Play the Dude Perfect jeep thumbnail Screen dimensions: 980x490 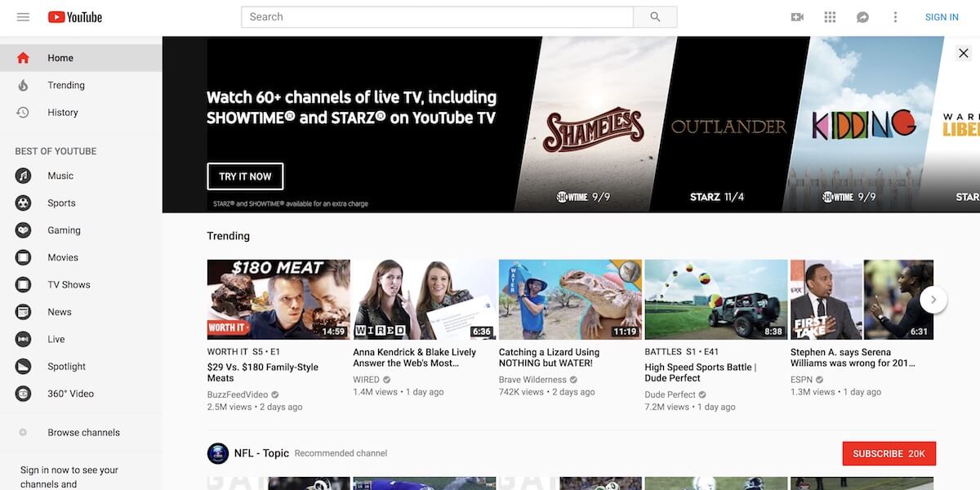tap(716, 300)
